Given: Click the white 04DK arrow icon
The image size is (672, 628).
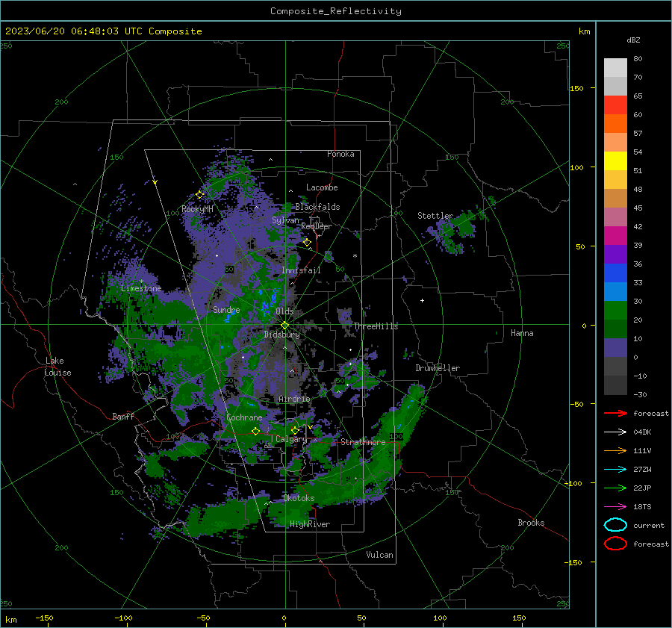Looking at the screenshot, I should [x=615, y=432].
